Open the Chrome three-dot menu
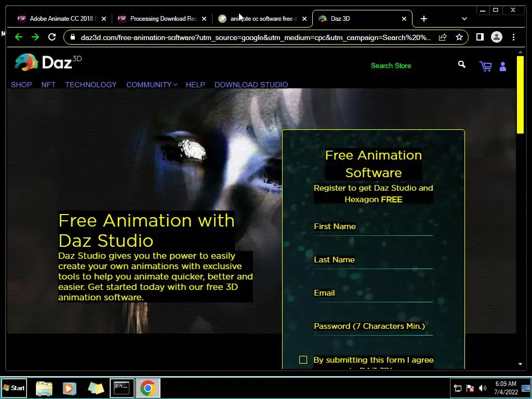 coord(513,37)
